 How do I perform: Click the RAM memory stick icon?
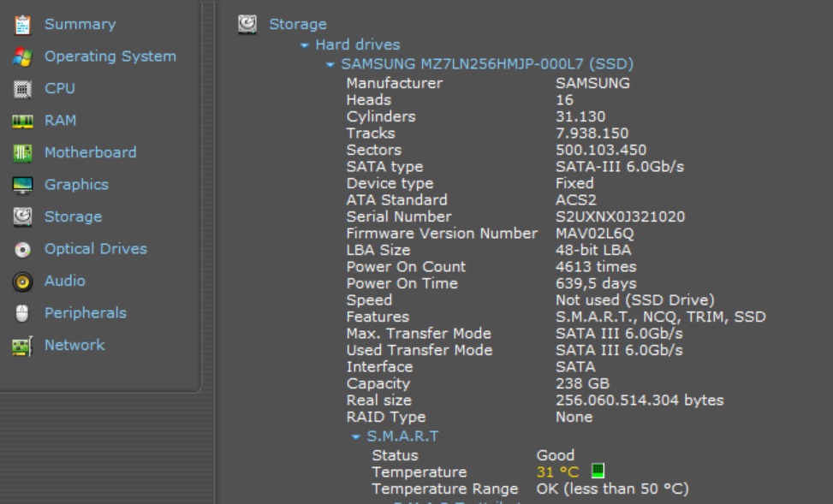[23, 121]
